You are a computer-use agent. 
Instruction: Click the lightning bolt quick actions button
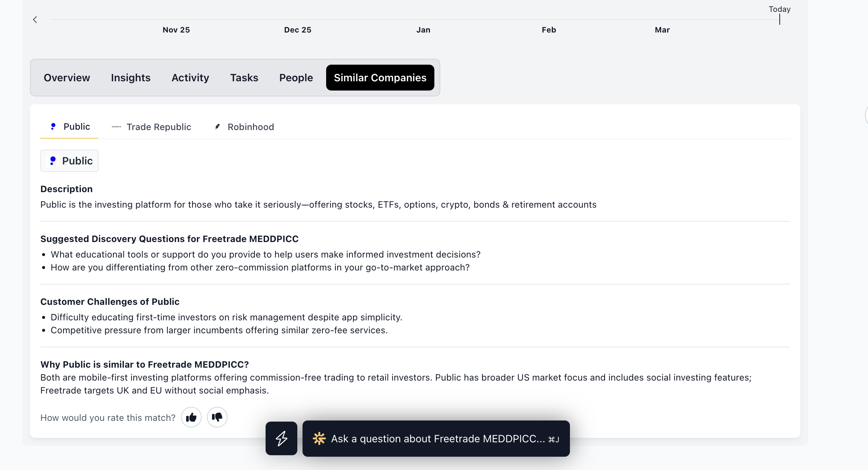pyautogui.click(x=281, y=439)
